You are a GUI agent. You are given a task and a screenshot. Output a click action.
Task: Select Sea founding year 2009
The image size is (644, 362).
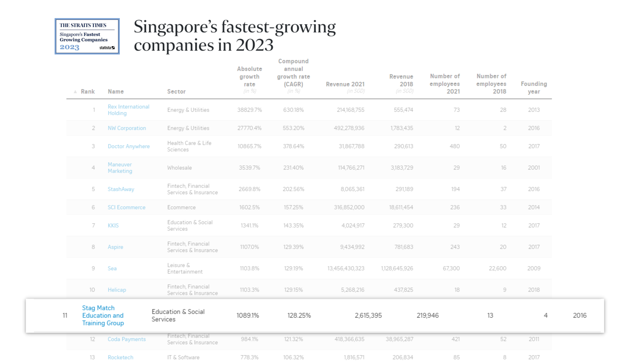(534, 268)
